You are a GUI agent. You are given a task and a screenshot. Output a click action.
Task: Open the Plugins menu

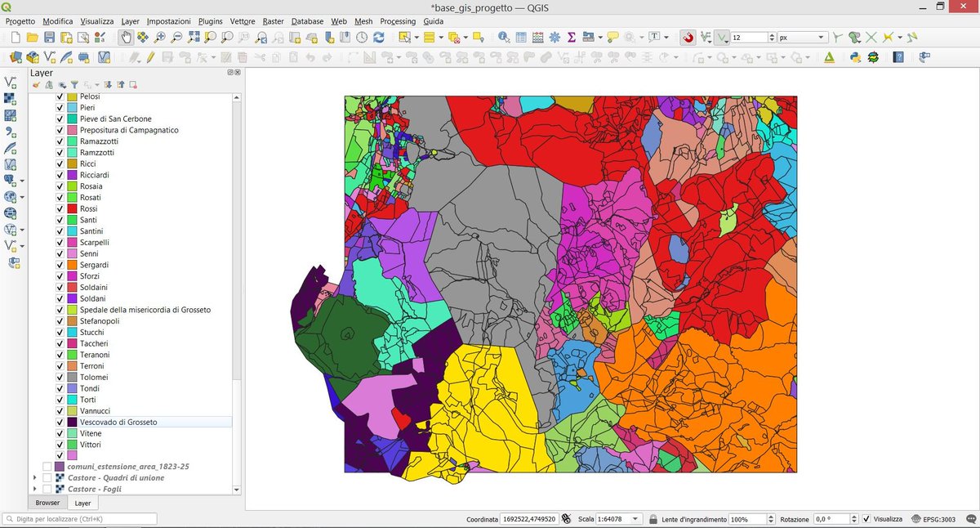211,20
